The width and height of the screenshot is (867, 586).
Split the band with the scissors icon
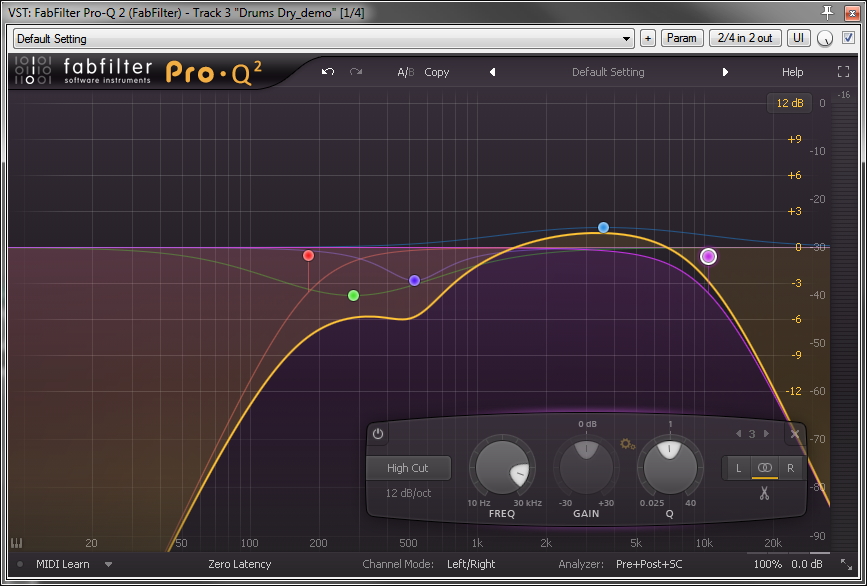(x=764, y=493)
